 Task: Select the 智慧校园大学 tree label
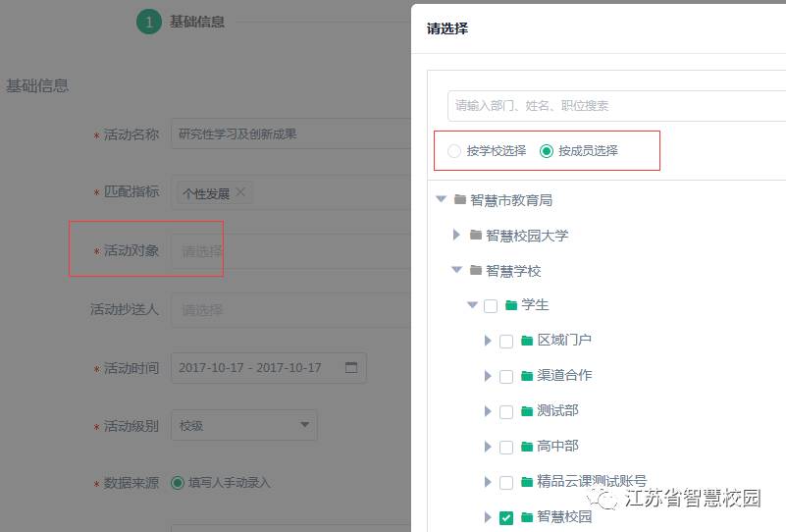tap(527, 236)
